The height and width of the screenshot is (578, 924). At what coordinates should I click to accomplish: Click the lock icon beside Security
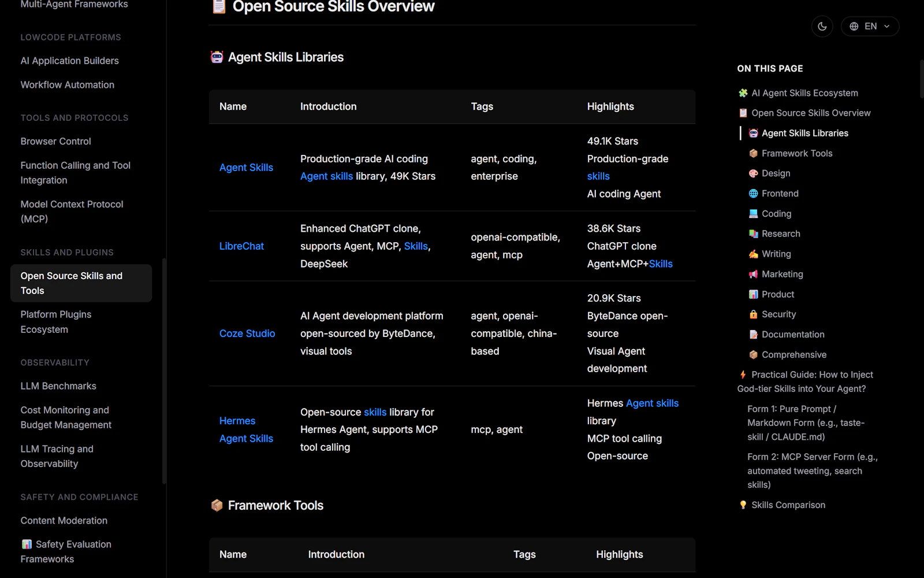pyautogui.click(x=753, y=314)
